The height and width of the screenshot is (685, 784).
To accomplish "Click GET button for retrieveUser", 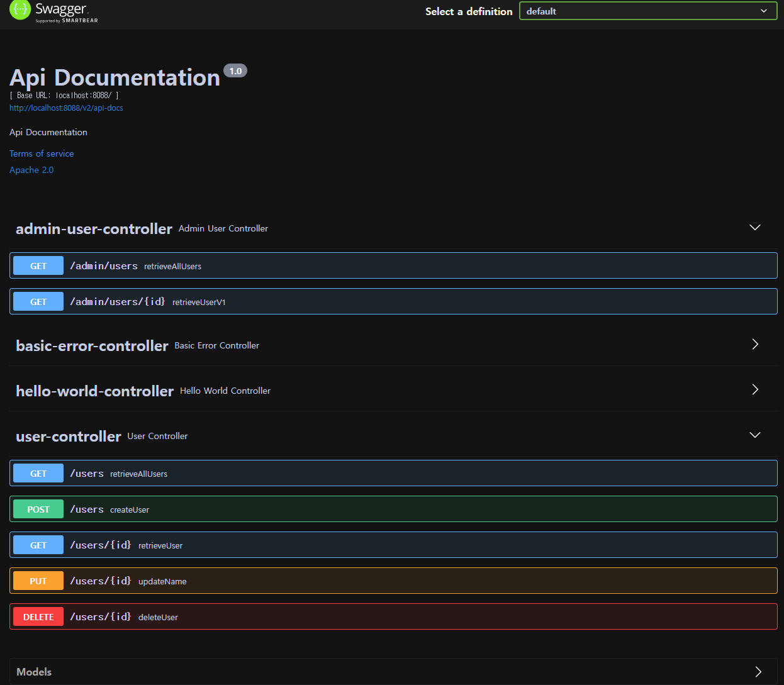I will point(38,545).
